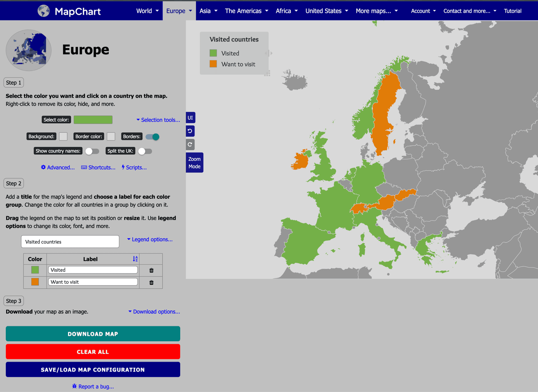The width and height of the screenshot is (538, 392).
Task: Open the green Select color swatch
Action: pyautogui.click(x=93, y=120)
